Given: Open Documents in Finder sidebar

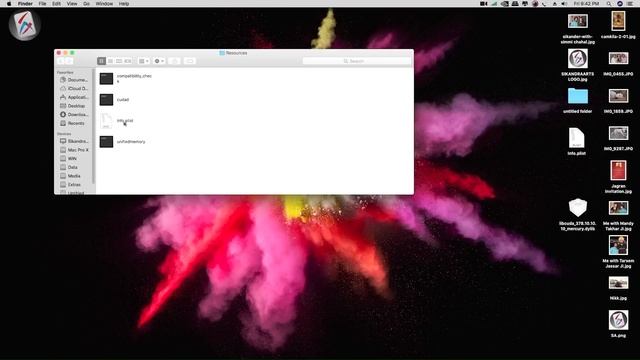Looking at the screenshot, I should click(x=74, y=80).
